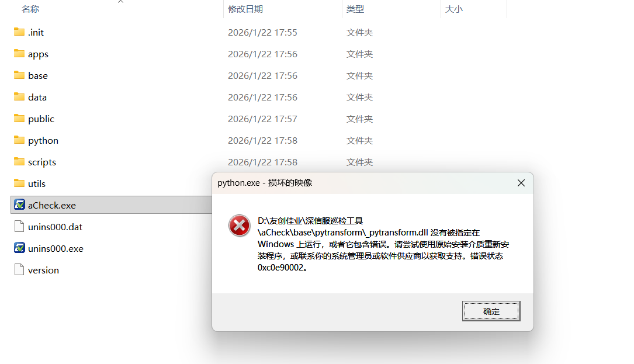Select the .init folder icon
This screenshot has width=634, height=364.
[x=19, y=32]
